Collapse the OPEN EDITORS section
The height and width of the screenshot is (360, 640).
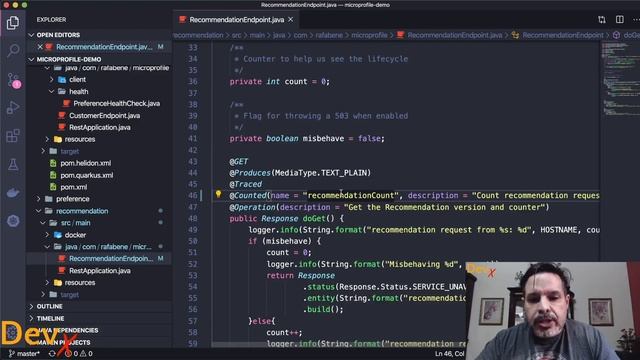(x=58, y=35)
